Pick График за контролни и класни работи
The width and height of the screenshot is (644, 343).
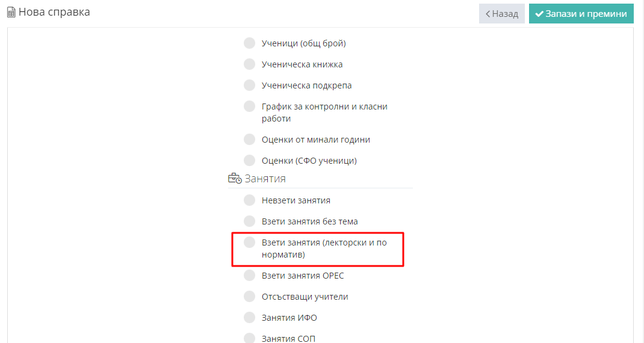tap(249, 107)
